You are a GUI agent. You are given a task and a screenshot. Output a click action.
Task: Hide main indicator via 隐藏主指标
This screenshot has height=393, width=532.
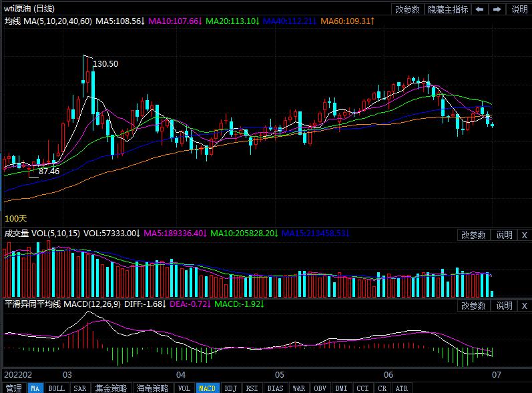(448, 9)
